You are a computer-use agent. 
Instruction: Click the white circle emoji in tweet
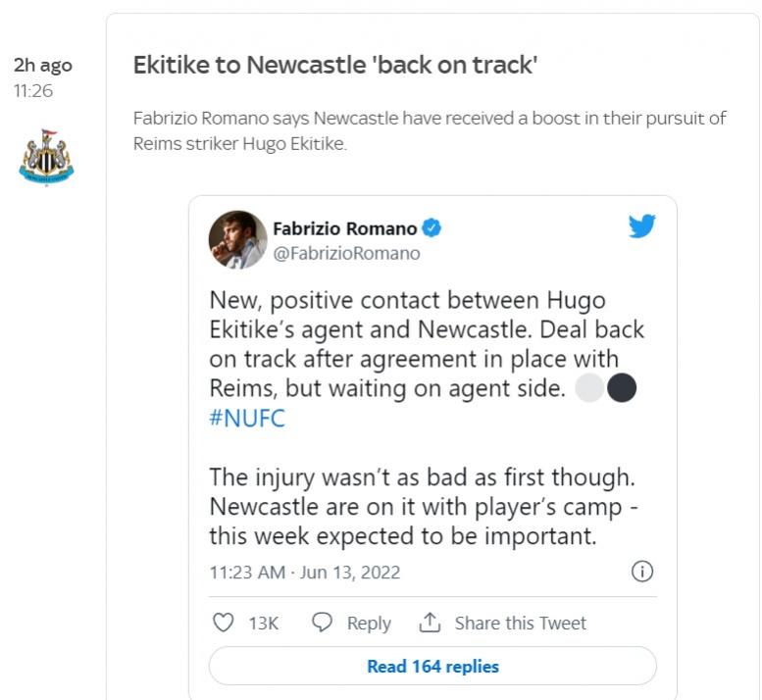588,388
